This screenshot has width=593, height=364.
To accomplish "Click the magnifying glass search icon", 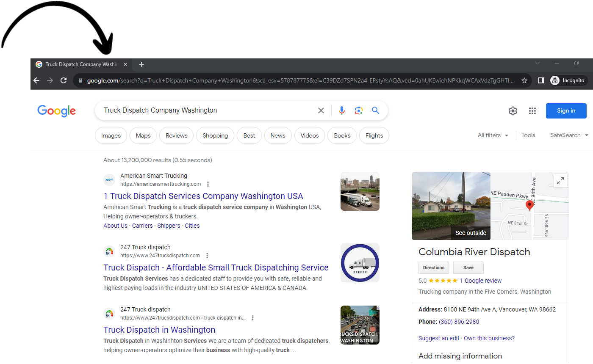I will [375, 110].
